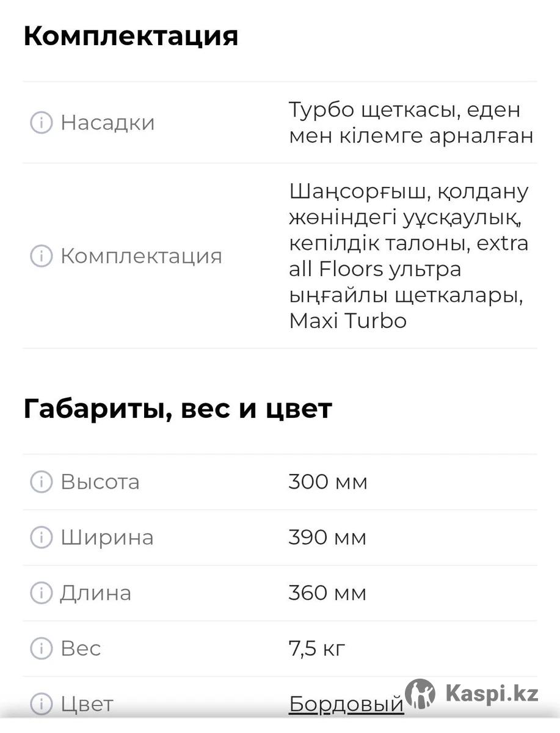Click the "Вес" row label text
The width and height of the screenshot is (560, 733).
pyautogui.click(x=81, y=648)
